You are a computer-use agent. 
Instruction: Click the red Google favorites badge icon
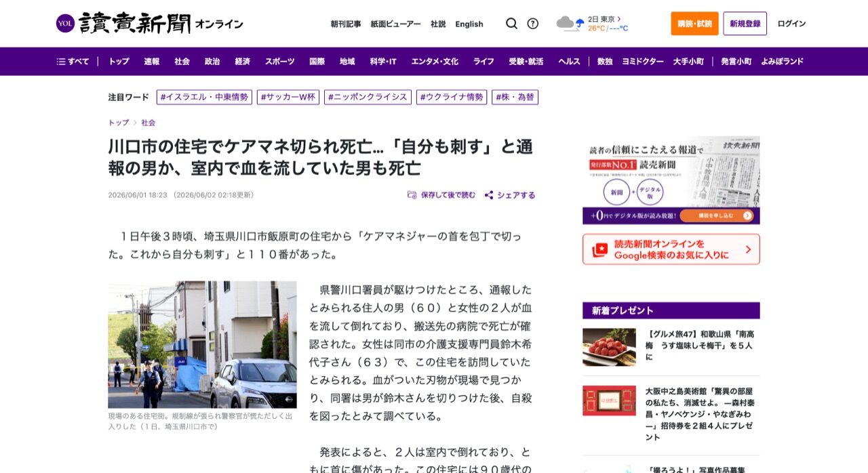[600, 249]
